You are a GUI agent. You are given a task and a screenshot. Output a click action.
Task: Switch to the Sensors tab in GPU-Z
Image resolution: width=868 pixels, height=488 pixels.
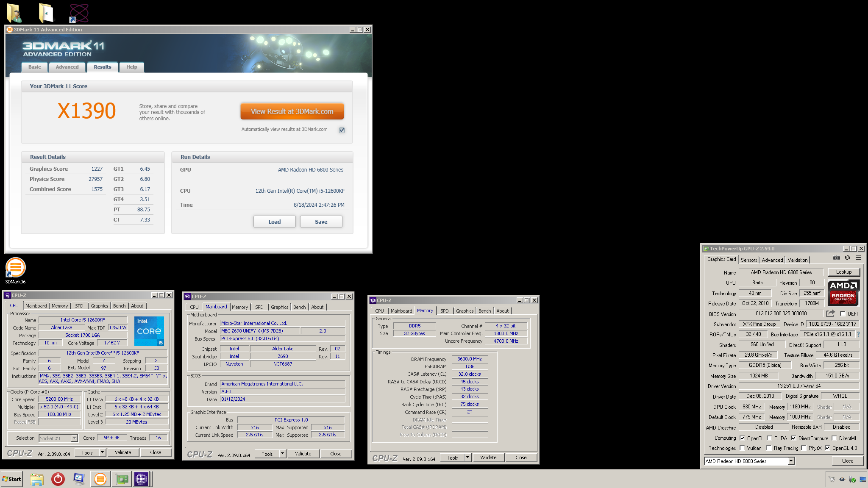[x=749, y=260]
